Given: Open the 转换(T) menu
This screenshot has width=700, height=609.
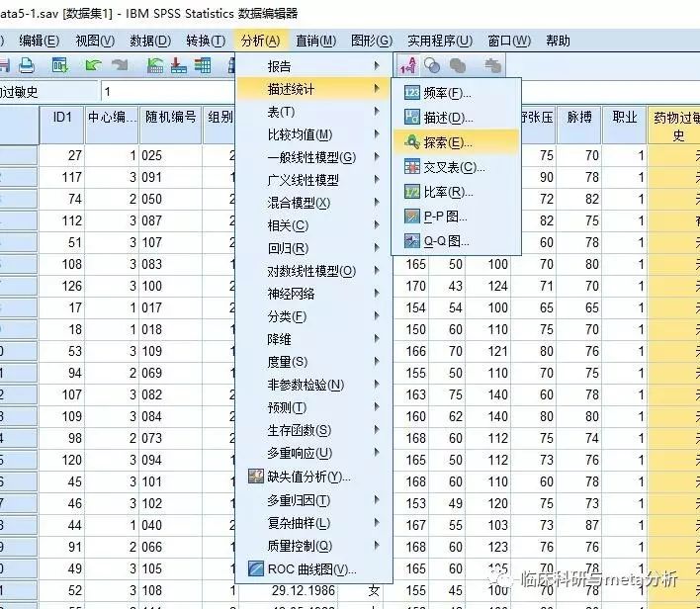Looking at the screenshot, I should (206, 42).
